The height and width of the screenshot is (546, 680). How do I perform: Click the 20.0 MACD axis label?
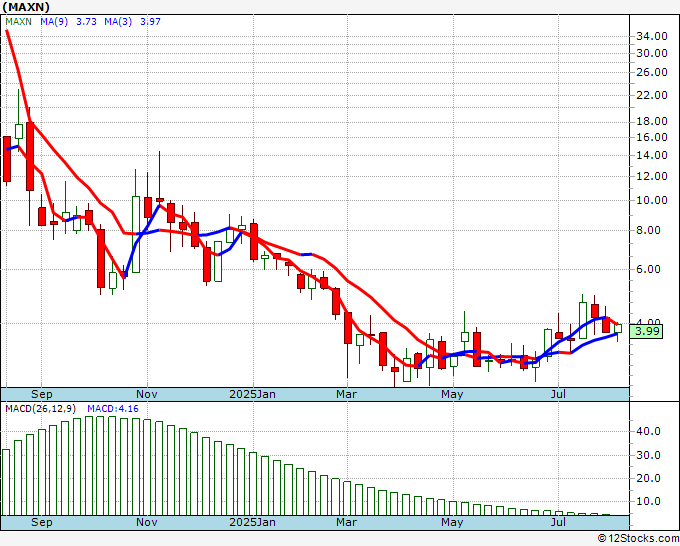click(648, 478)
